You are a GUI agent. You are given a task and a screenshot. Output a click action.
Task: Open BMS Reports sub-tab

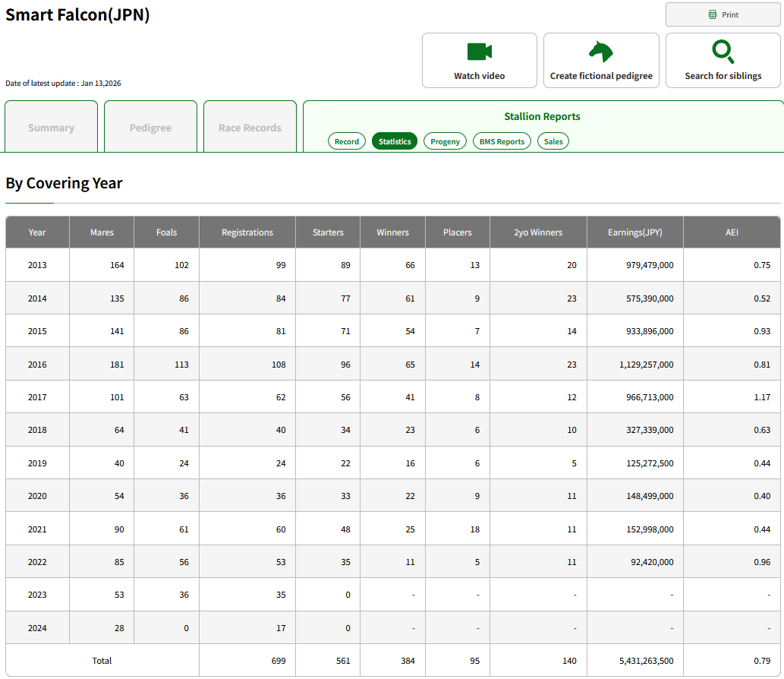pos(502,141)
